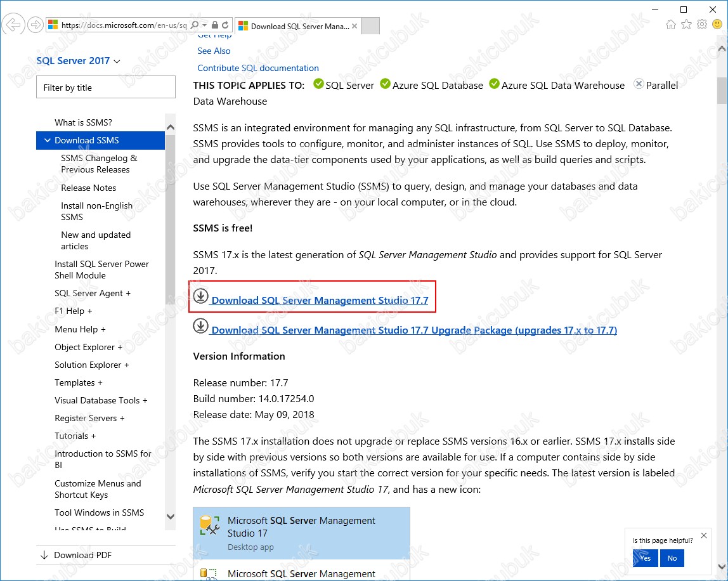Collapse the Download SSMS tree node
This screenshot has height=581, width=728.
(x=48, y=140)
